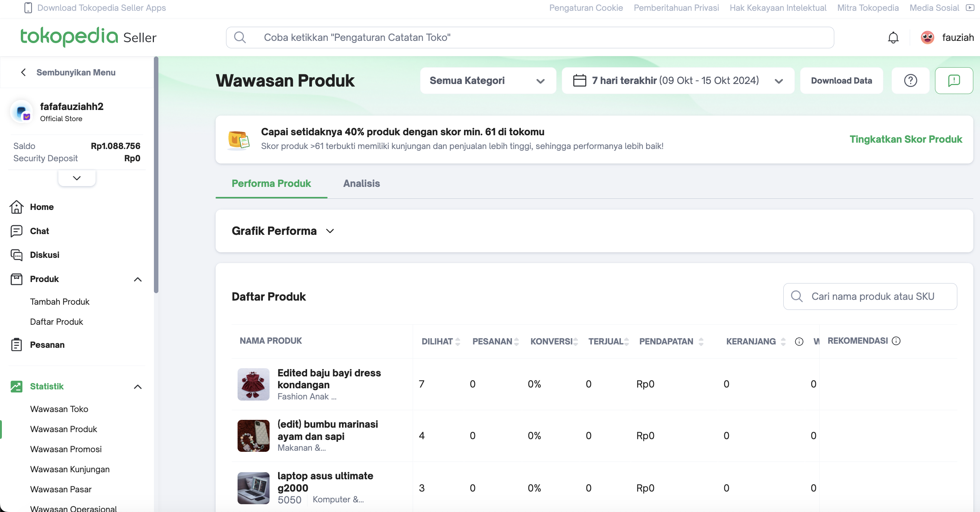Open the Semua Kategori dropdown
The width and height of the screenshot is (980, 512).
point(488,81)
